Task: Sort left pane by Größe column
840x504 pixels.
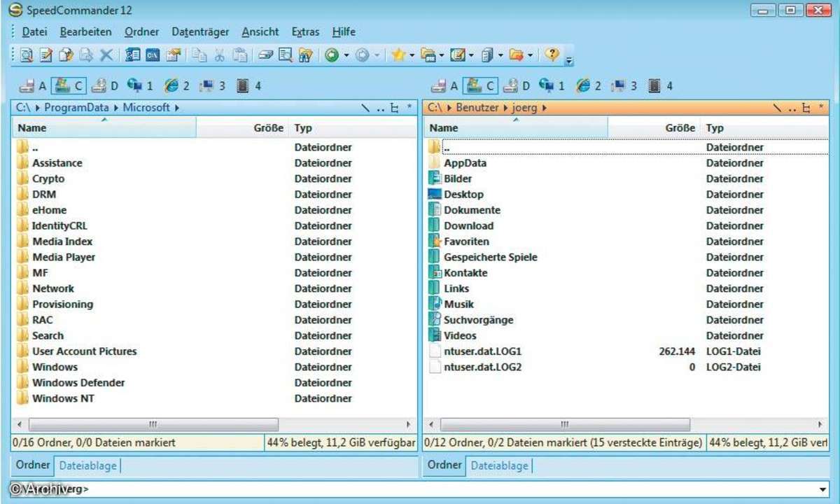Action: 242,127
